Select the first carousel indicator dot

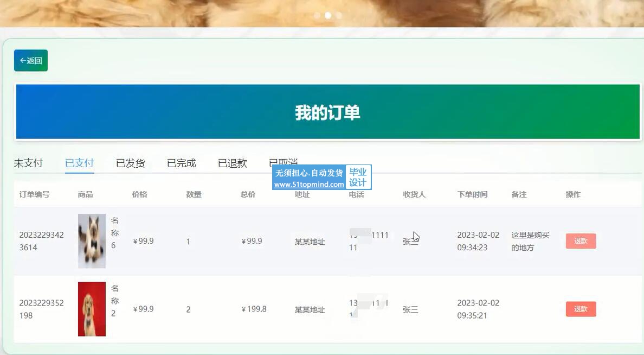[x=317, y=16]
